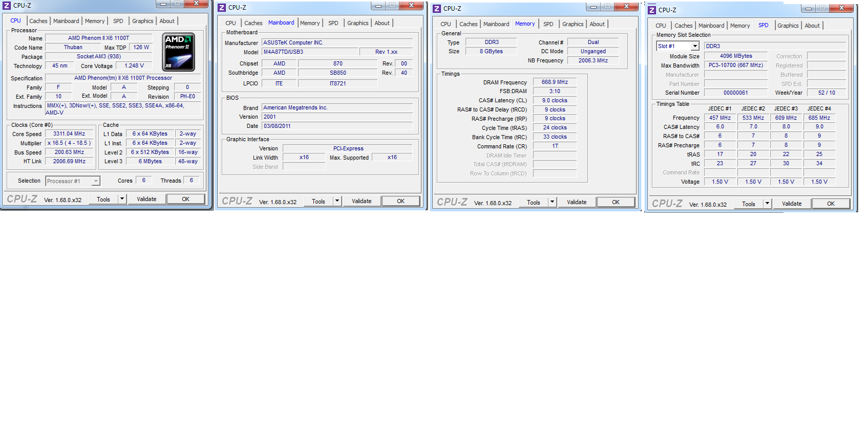Open Memory tab in SPD window
This screenshot has width=868, height=443.
click(x=740, y=26)
